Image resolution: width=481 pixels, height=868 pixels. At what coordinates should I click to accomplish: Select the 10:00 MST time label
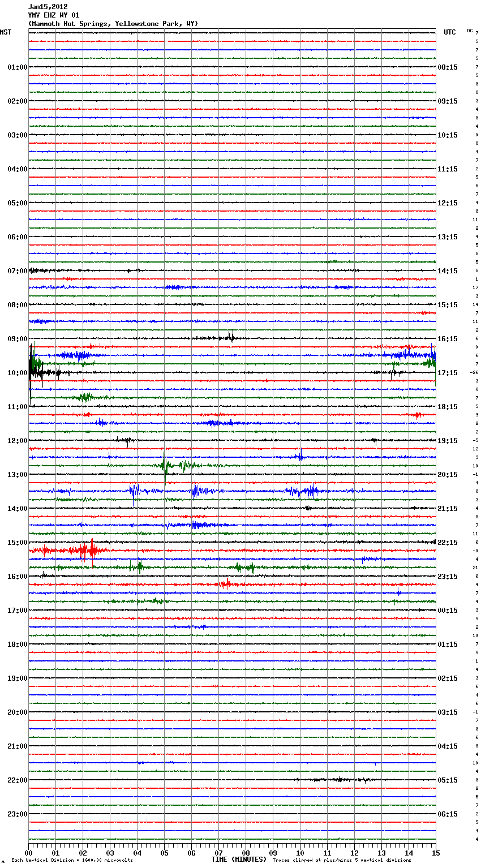[x=18, y=373]
